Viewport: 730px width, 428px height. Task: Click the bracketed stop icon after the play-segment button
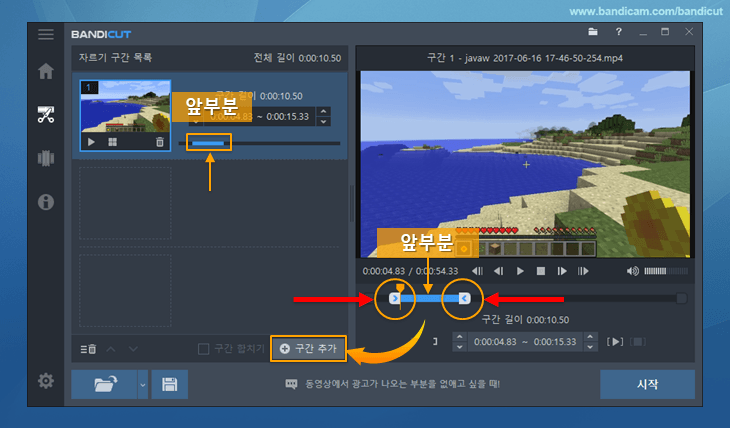(638, 342)
